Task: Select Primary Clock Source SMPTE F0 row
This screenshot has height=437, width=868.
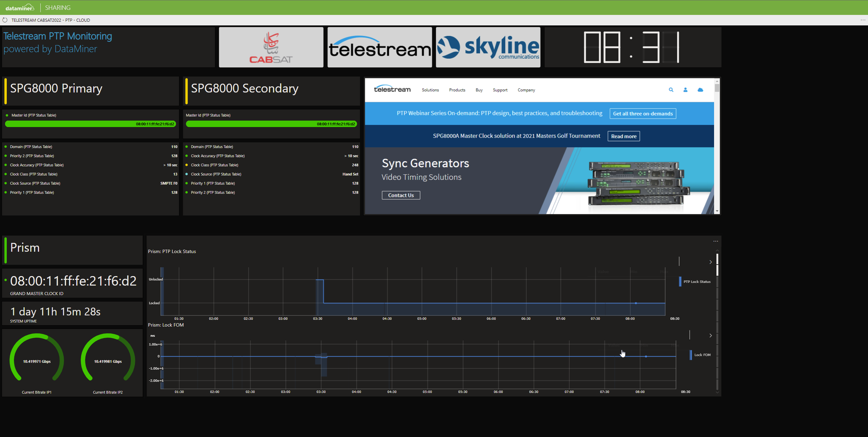Action: click(x=91, y=183)
